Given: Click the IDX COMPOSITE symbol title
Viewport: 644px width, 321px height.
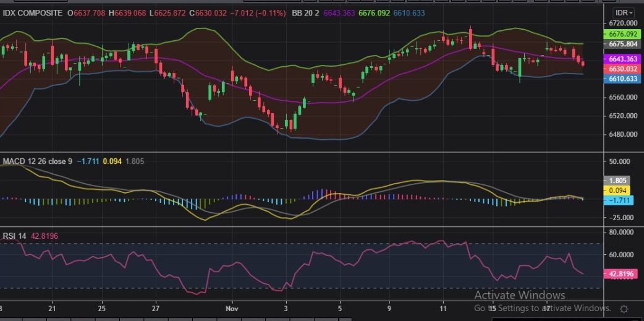Looking at the screenshot, I should pos(32,13).
